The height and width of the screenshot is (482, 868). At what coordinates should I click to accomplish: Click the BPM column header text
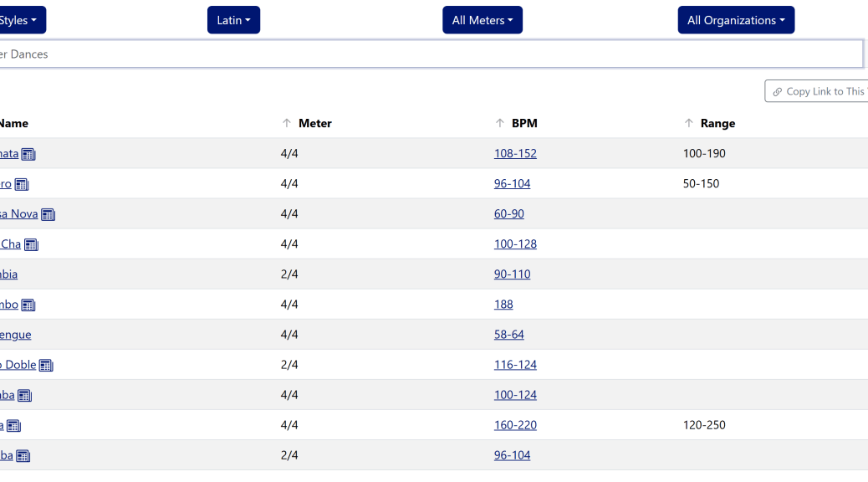(x=524, y=123)
